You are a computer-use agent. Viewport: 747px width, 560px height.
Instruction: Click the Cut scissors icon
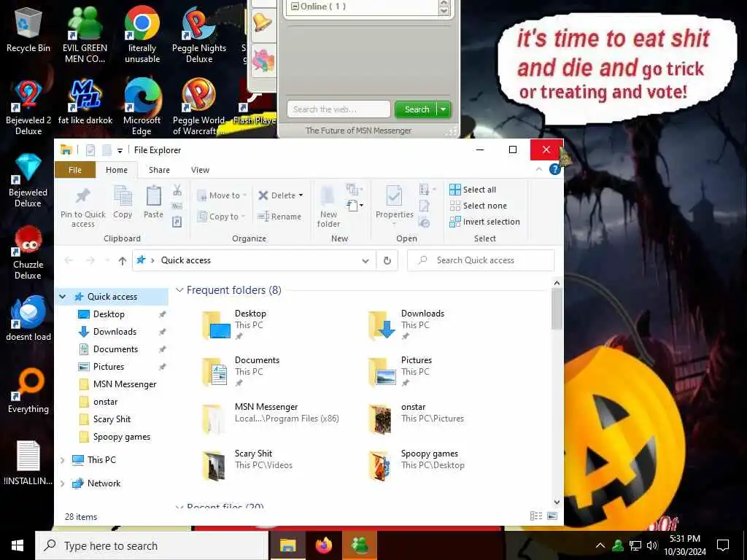pos(177,190)
